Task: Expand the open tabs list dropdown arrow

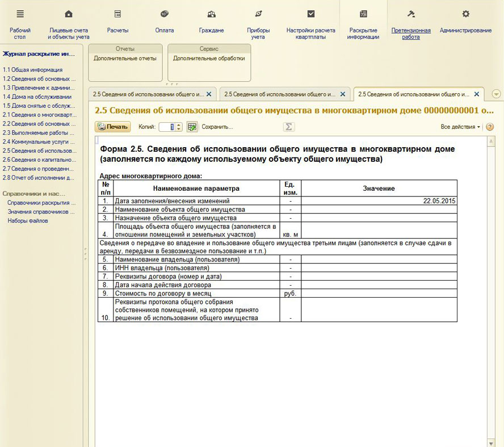Action: (496, 94)
